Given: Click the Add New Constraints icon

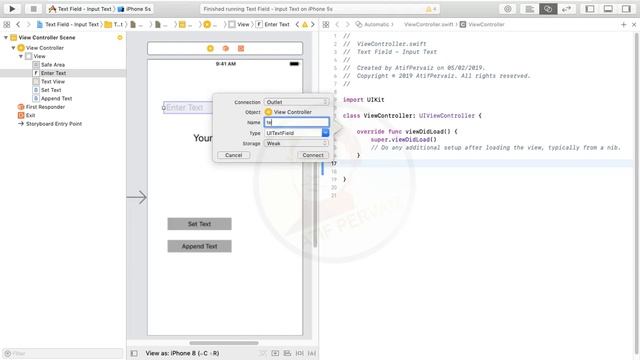Looking at the screenshot, I should click(x=300, y=353).
